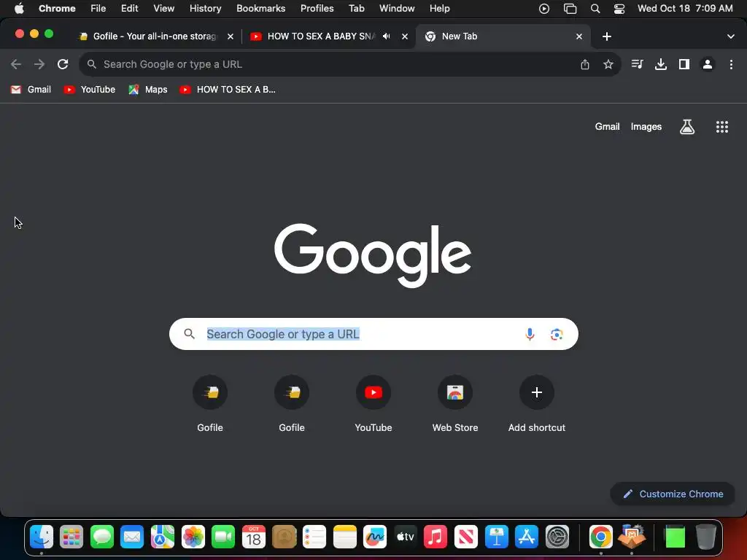Open the YouTube bookmark
The width and height of the screenshot is (747, 560).
coord(90,90)
